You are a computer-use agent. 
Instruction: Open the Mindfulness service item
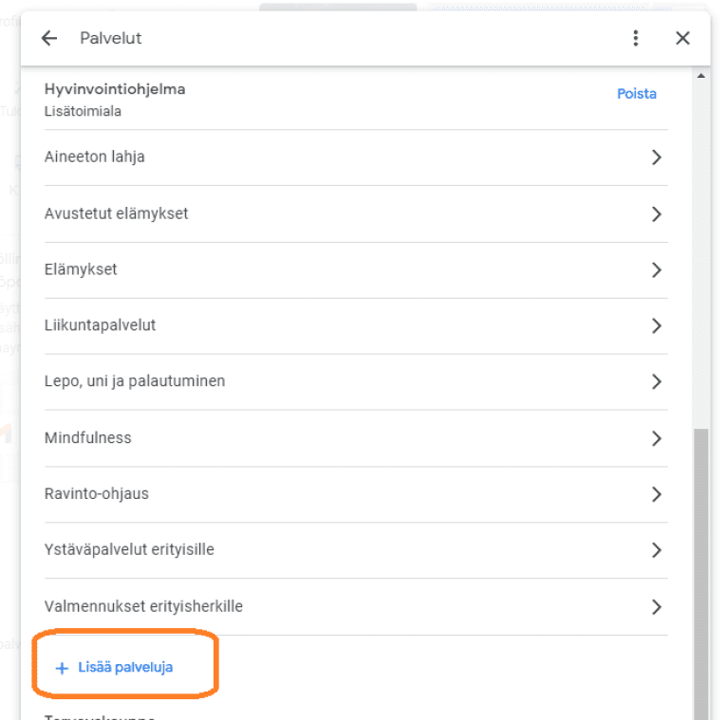tap(88, 438)
